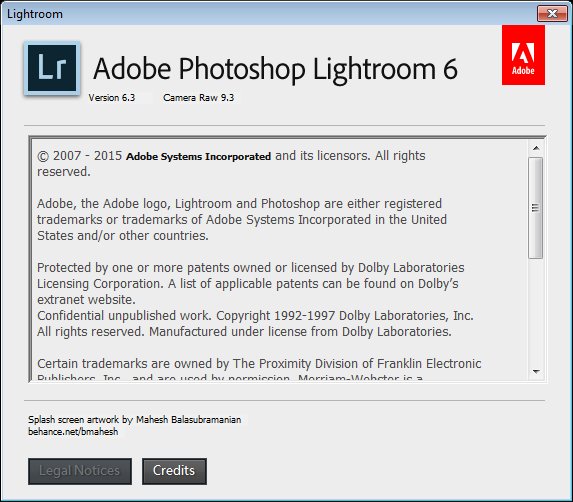The width and height of the screenshot is (573, 502).
Task: Click the empty scrollbar track below the thumb
Action: [x=536, y=311]
